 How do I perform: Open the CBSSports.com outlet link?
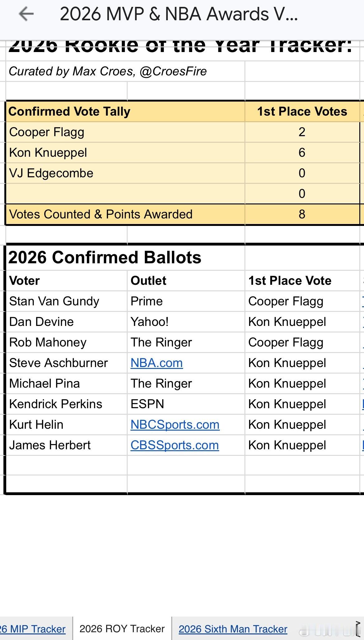pyautogui.click(x=174, y=445)
